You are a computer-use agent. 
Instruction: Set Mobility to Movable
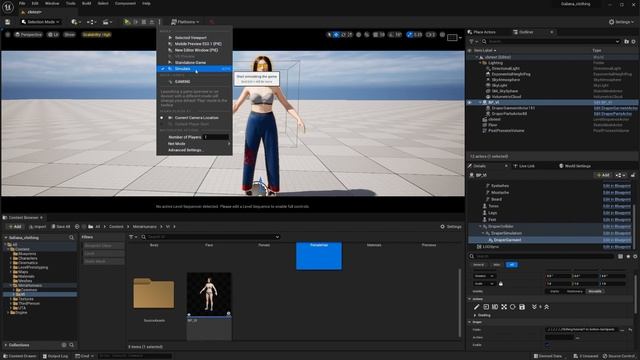pyautogui.click(x=595, y=291)
